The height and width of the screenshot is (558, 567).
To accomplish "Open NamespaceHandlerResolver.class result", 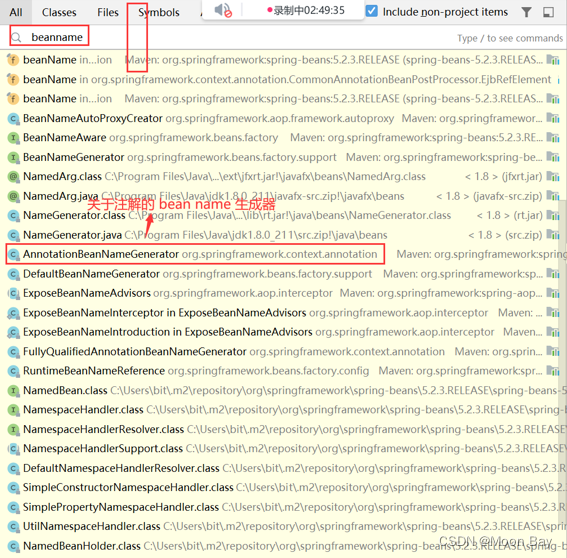I will (x=284, y=429).
